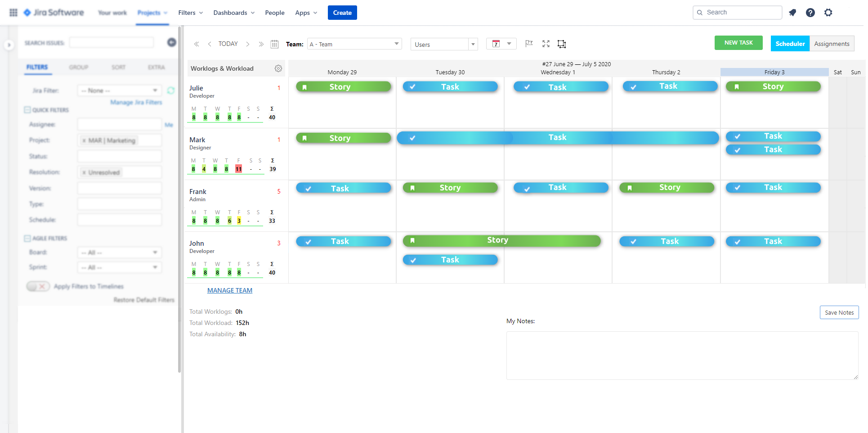Open the notifications icon
The image size is (868, 433).
(792, 13)
